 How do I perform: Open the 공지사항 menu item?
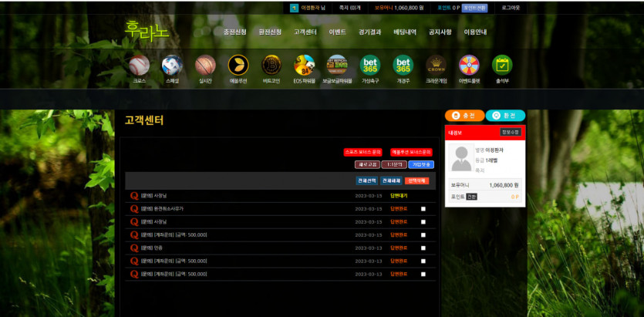(x=440, y=32)
